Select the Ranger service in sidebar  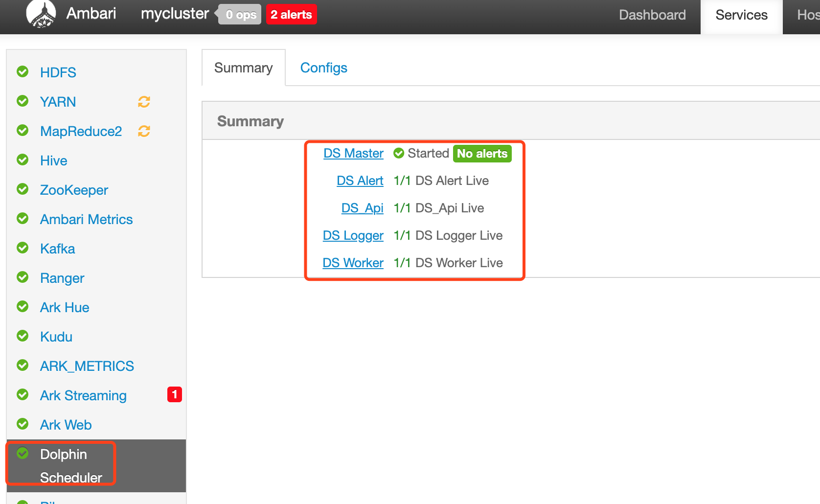coord(62,278)
